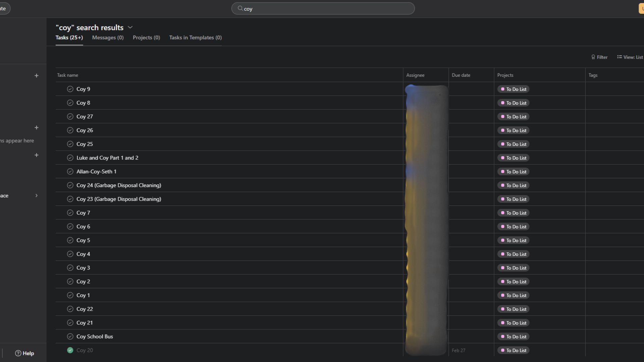This screenshot has height=362, width=644.
Task: Open the Luke and Coy Part 1 and 2 task
Action: [x=107, y=158]
